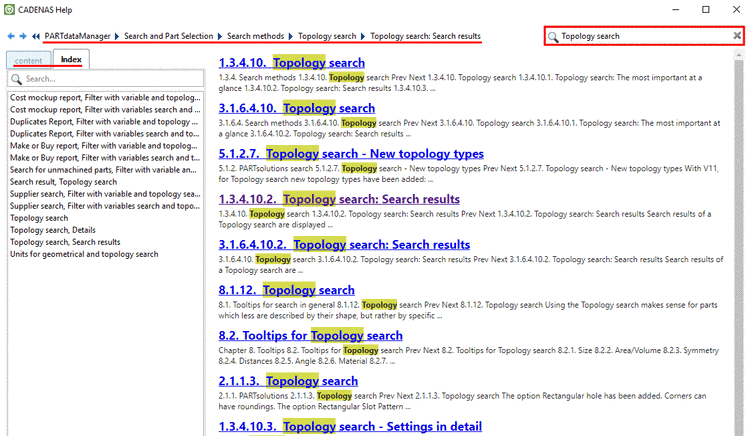This screenshot has width=750, height=436.
Task: Switch to the Index tab
Action: [71, 59]
